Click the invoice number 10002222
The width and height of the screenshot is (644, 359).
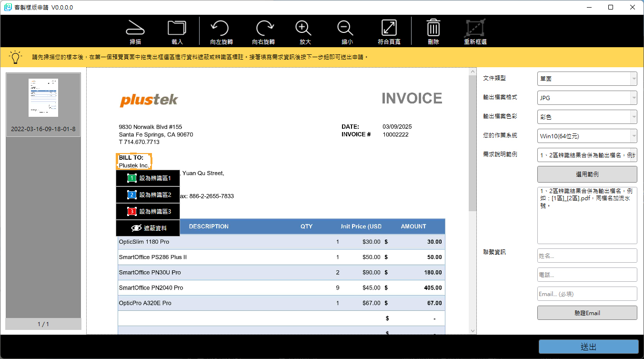point(395,134)
